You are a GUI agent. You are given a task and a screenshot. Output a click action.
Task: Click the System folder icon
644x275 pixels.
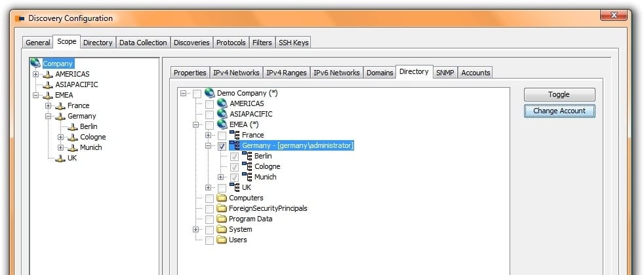(222, 229)
